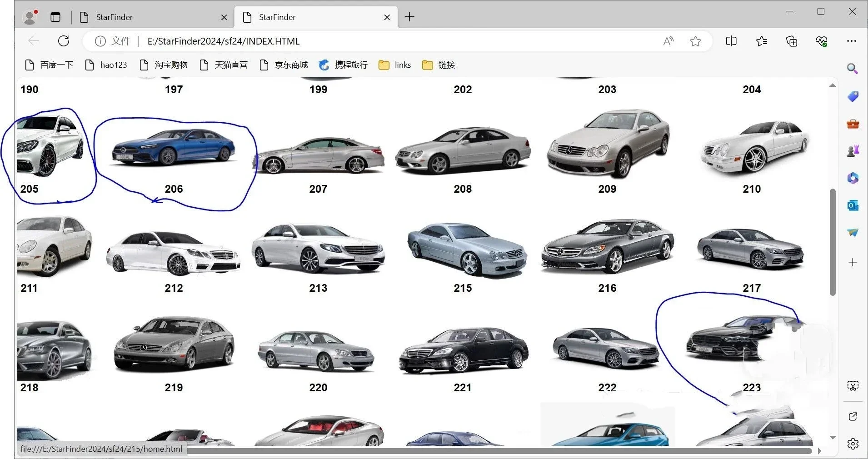Image resolution: width=868 pixels, height=459 pixels.
Task: Click the back navigation arrow
Action: (x=34, y=41)
